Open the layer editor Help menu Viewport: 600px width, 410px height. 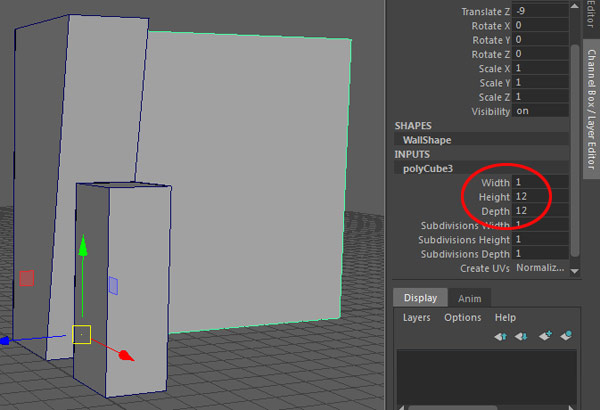point(505,317)
